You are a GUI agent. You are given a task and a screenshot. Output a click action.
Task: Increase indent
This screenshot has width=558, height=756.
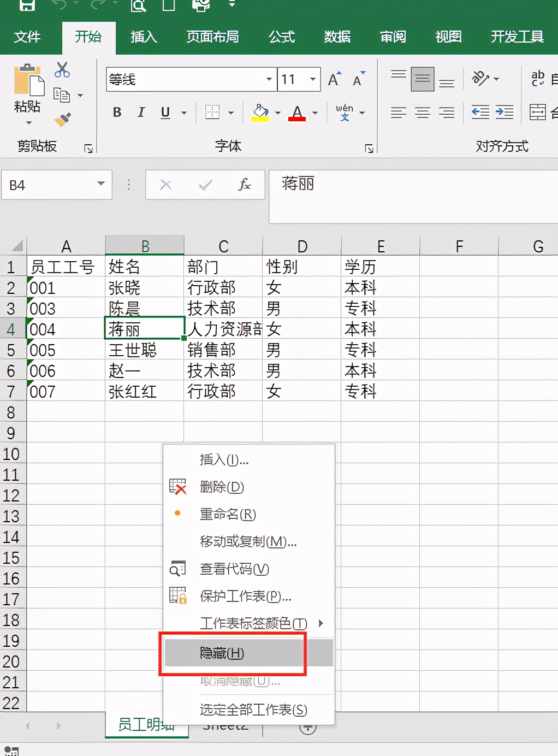(x=504, y=113)
